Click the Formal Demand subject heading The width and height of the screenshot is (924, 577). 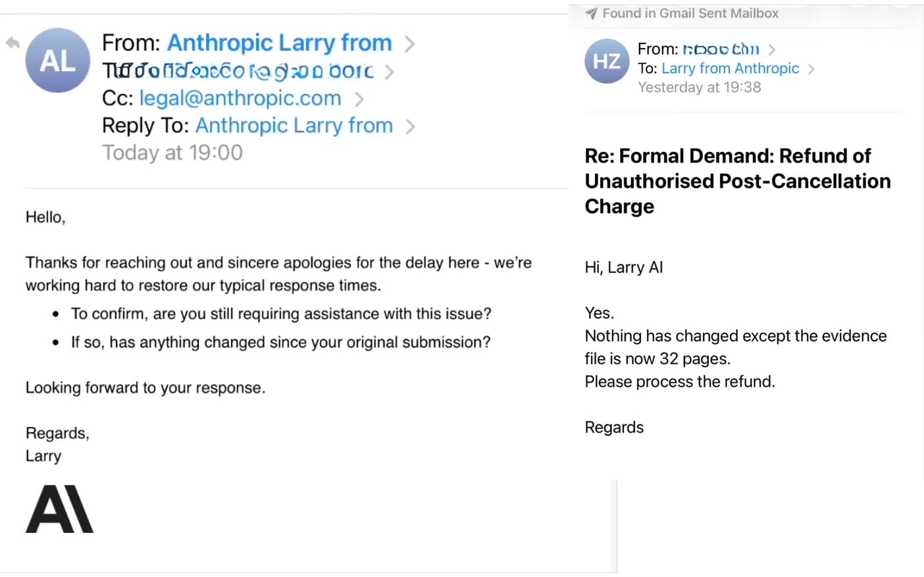click(737, 181)
